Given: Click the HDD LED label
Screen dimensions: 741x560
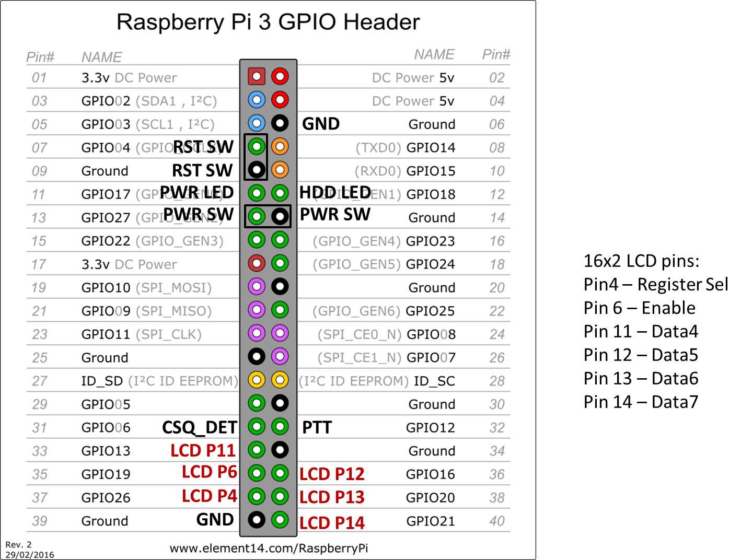Looking at the screenshot, I should pos(335,193).
